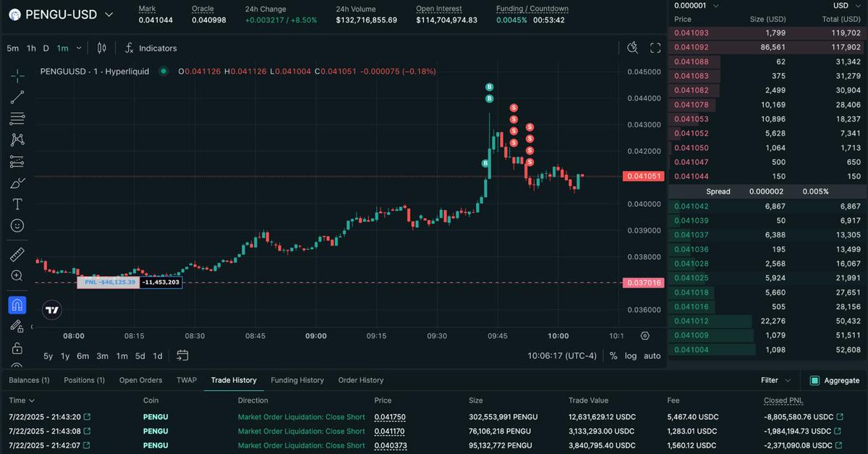Click the Open Interest label
The height and width of the screenshot is (454, 868).
[x=440, y=9]
